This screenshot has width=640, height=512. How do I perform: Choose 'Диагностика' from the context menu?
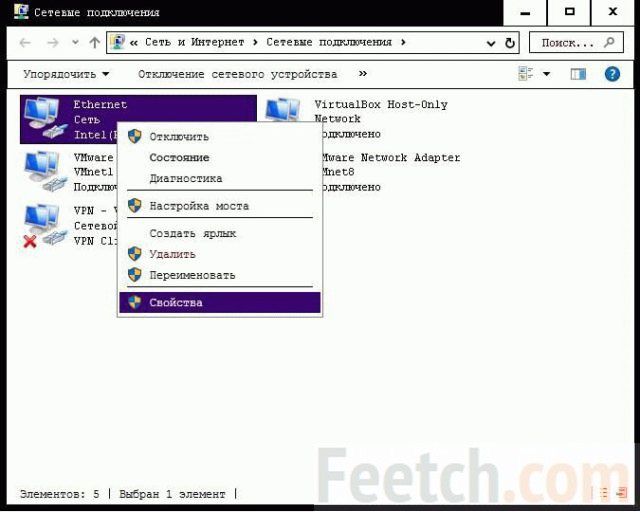pyautogui.click(x=220, y=178)
